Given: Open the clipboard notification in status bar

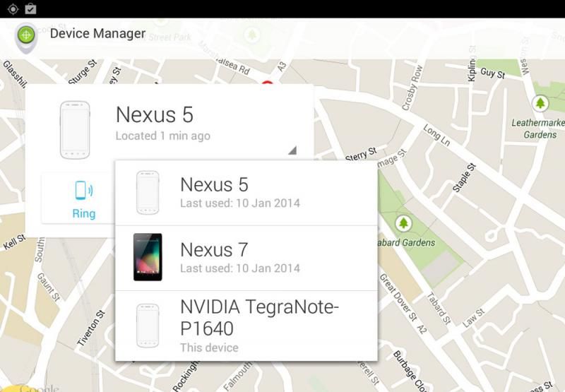Looking at the screenshot, I should 30,8.
